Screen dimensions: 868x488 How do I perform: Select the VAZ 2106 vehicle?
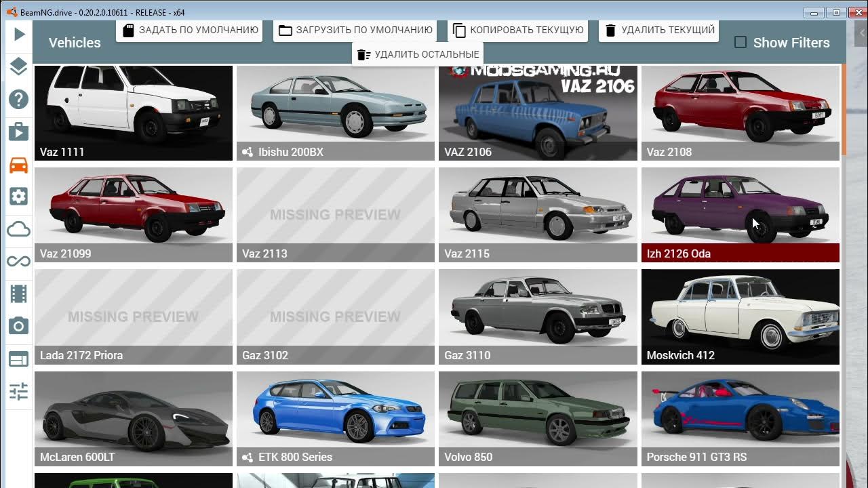click(538, 113)
